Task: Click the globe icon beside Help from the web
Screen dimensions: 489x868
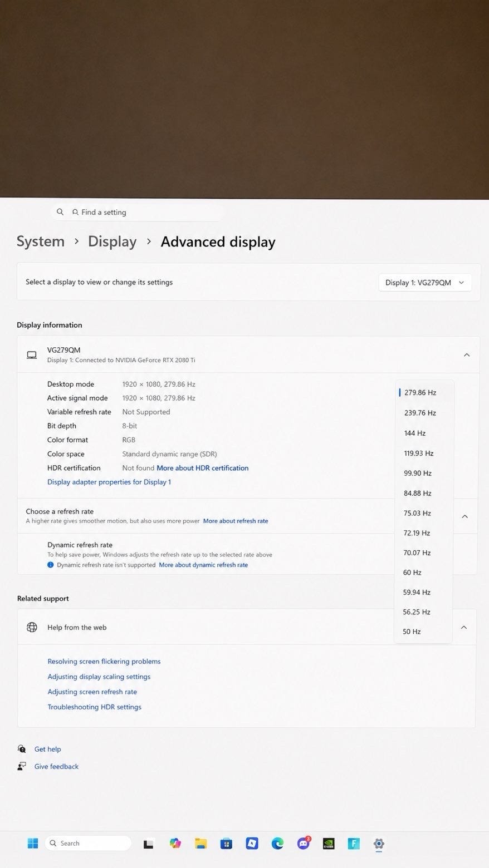Action: [x=32, y=627]
